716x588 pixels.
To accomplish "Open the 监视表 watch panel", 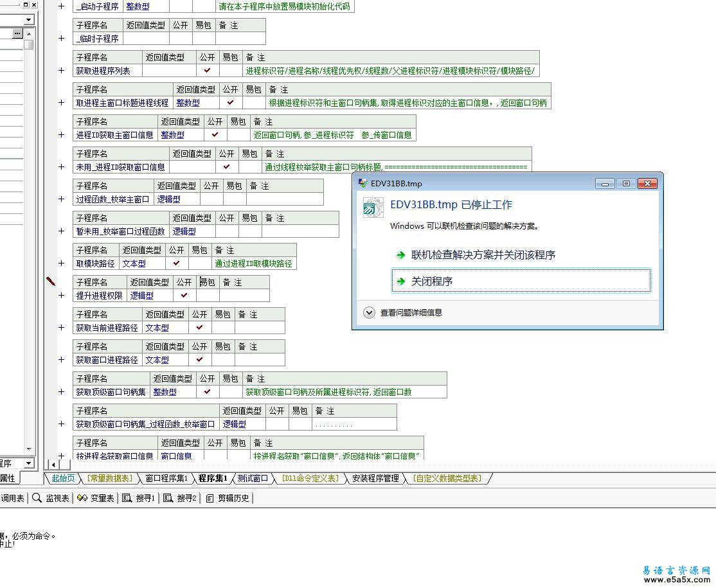I will [51, 498].
